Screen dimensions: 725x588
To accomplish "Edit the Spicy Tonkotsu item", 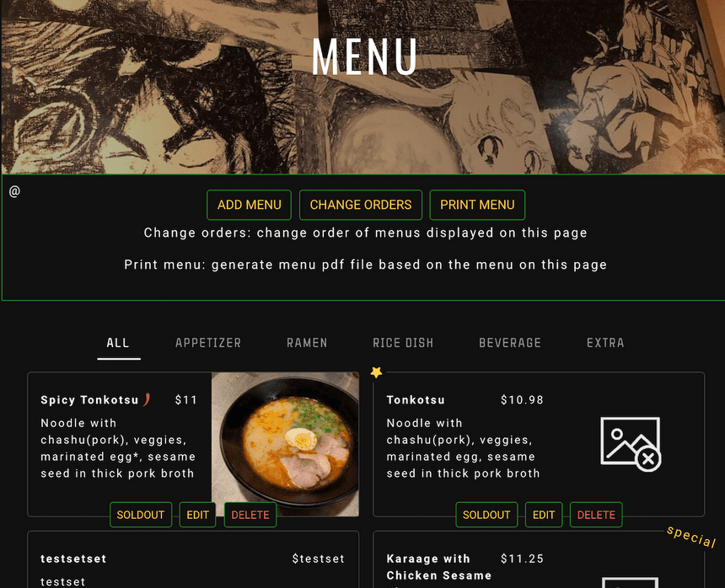I will pos(197,515).
